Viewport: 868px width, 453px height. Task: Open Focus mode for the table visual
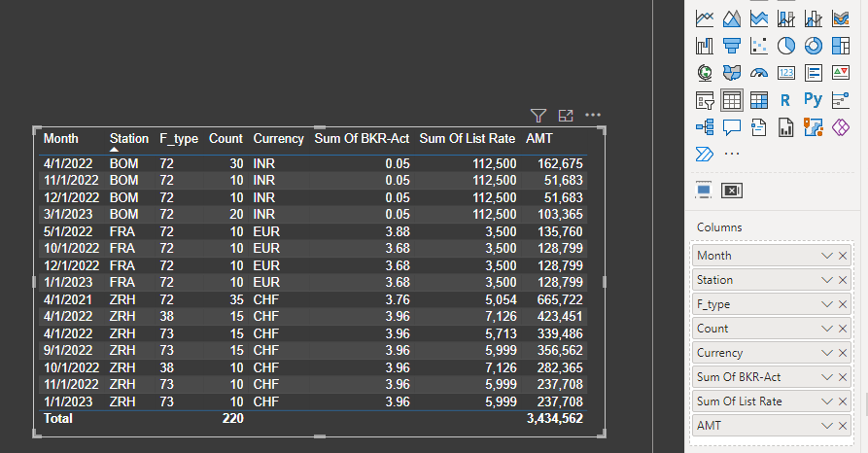[566, 115]
